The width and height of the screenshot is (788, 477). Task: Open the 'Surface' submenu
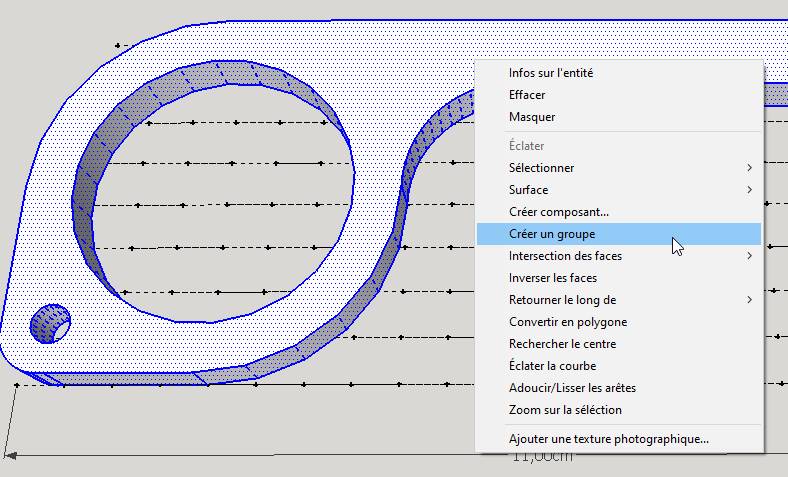tap(528, 190)
